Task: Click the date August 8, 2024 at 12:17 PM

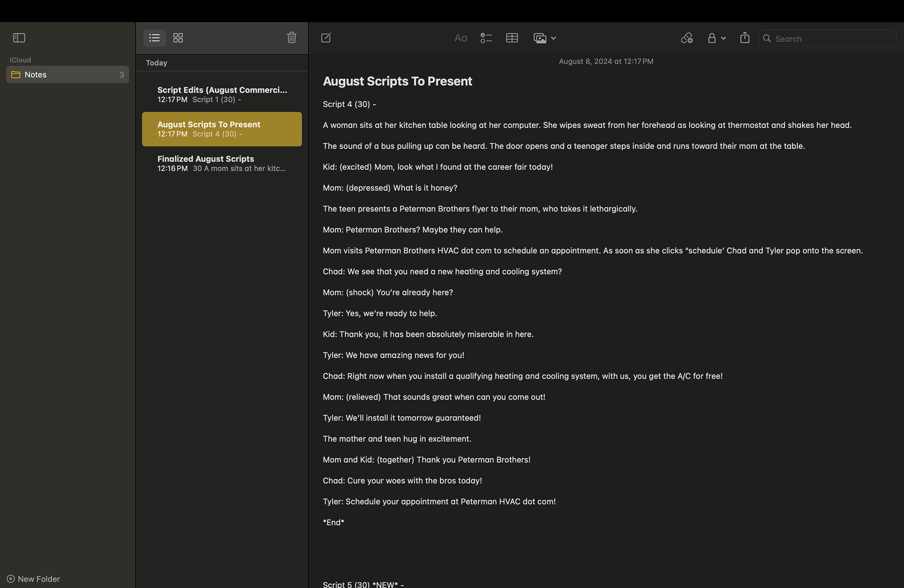Action: tap(606, 61)
